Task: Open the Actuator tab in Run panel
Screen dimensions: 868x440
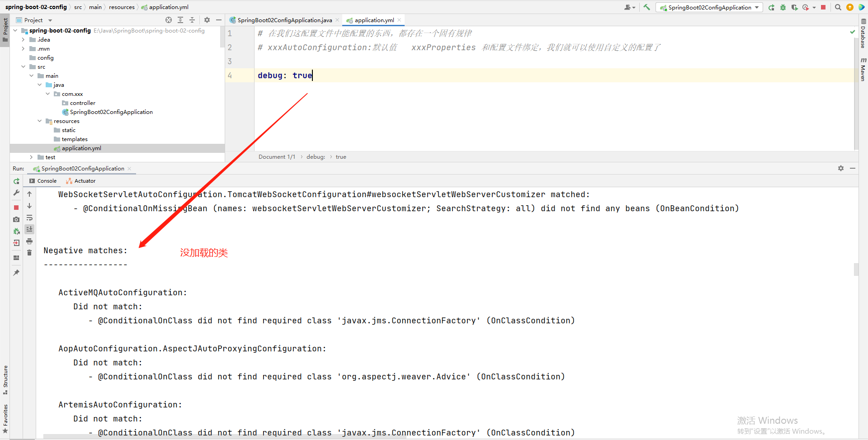Action: pos(81,181)
